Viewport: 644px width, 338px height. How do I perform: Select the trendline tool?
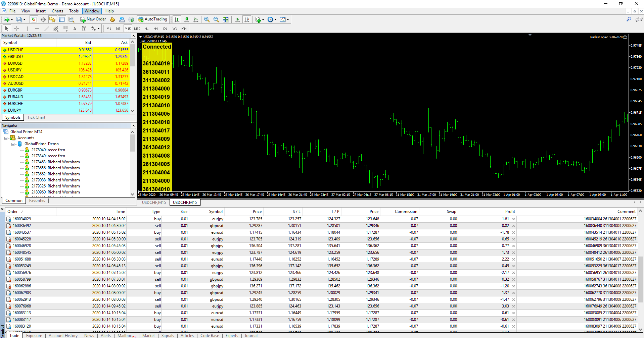(x=46, y=29)
